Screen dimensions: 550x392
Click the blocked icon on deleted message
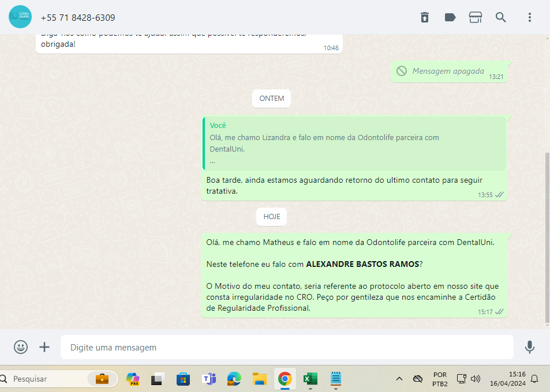(x=402, y=71)
